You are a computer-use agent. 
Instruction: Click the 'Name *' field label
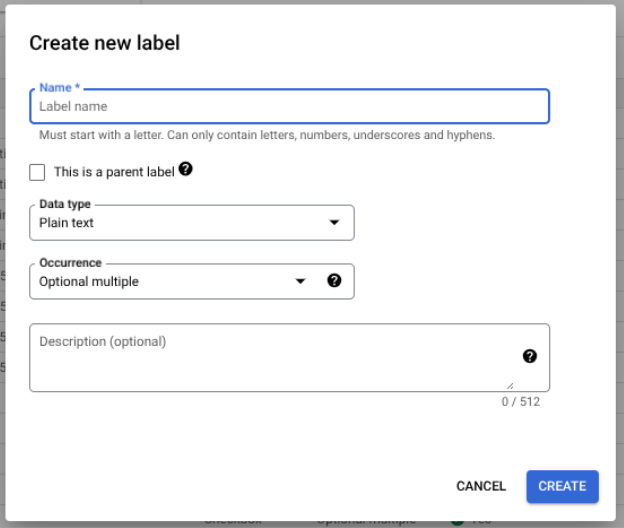tap(59, 88)
